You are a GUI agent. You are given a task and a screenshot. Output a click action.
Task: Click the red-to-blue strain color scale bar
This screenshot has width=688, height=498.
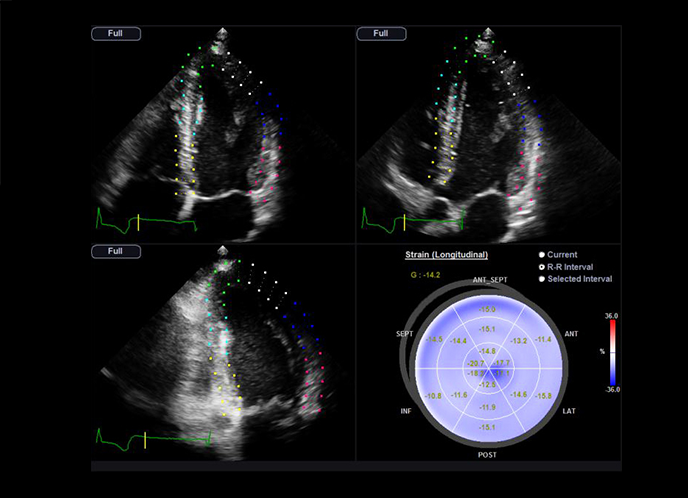click(613, 352)
